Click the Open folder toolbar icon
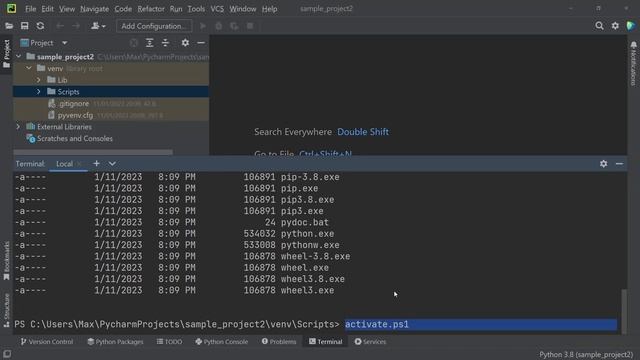This screenshot has height=360, width=640. pyautogui.click(x=9, y=26)
